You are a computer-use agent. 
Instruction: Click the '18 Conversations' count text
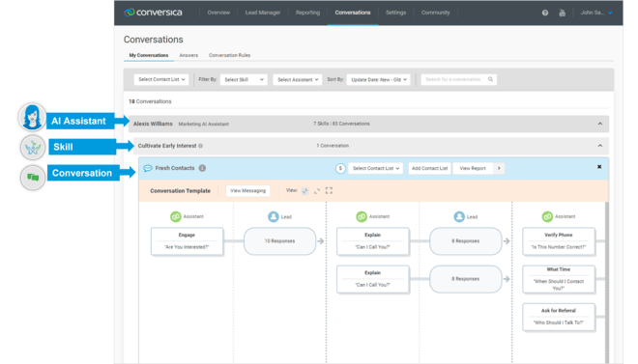tap(150, 101)
